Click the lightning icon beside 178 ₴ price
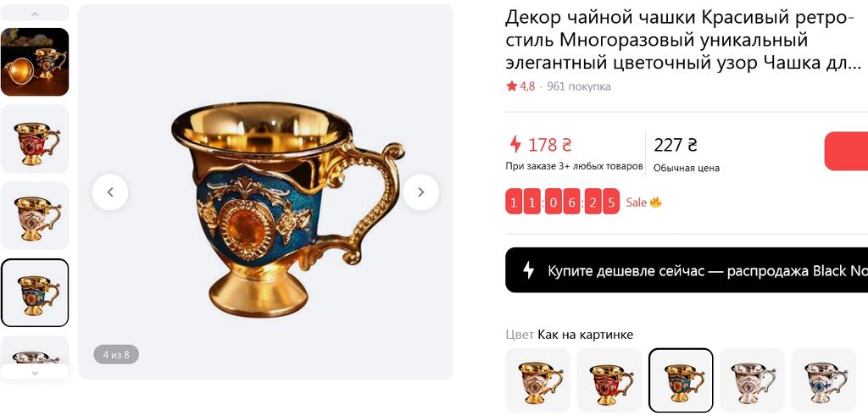Image resolution: width=868 pixels, height=416 pixels. click(x=515, y=145)
